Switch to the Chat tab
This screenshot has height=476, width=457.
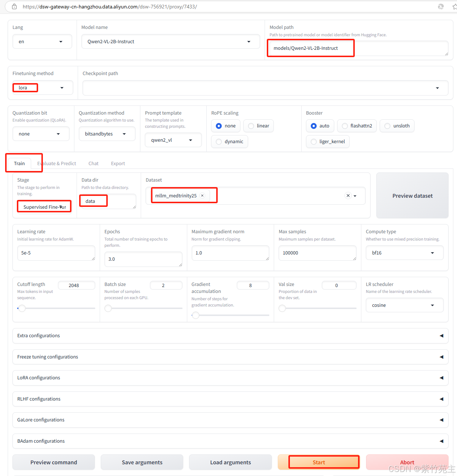tap(93, 164)
